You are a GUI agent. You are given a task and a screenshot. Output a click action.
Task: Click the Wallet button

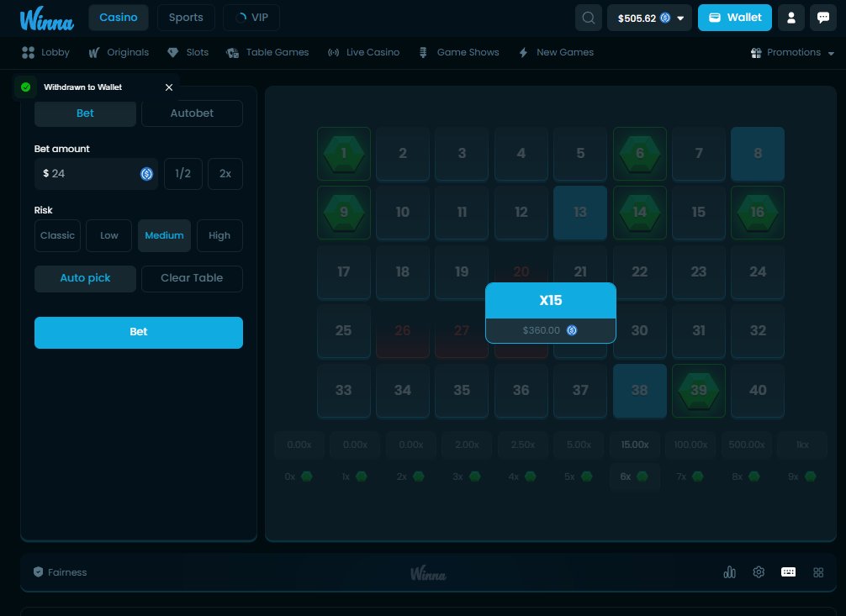[x=734, y=18]
